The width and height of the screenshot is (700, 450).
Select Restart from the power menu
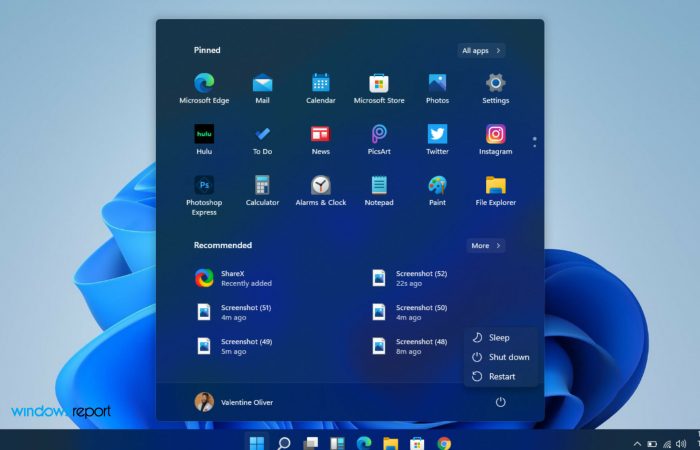tap(500, 376)
